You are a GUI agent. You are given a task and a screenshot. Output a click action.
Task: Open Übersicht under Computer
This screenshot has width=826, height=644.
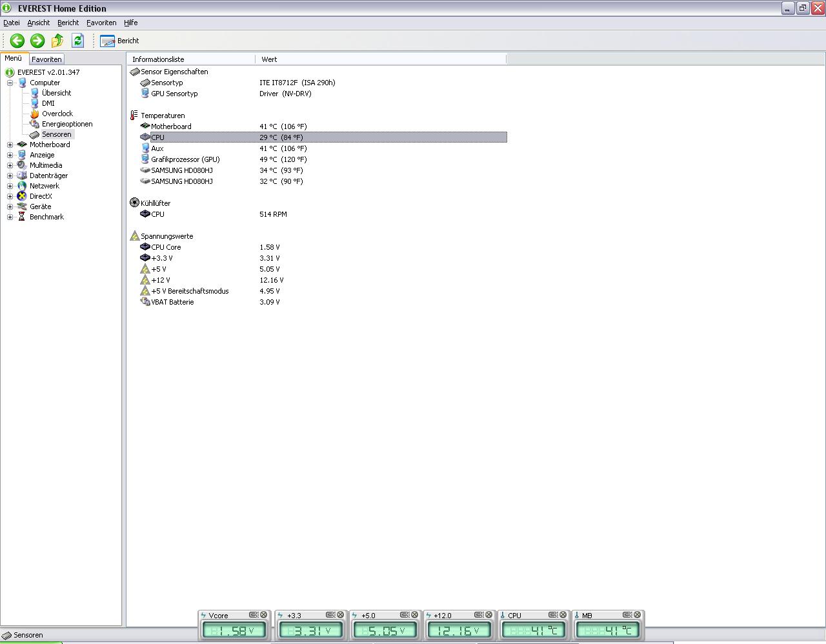pos(56,93)
